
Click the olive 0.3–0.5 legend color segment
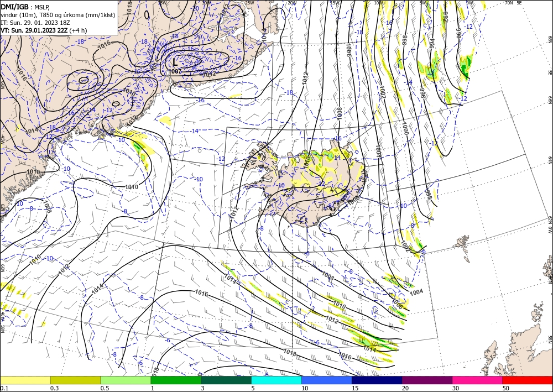pyautogui.click(x=75, y=380)
